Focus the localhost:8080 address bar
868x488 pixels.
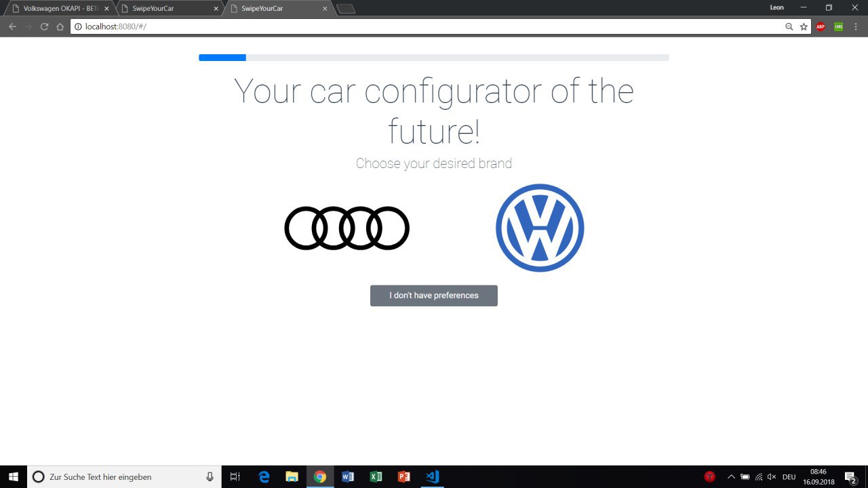434,26
